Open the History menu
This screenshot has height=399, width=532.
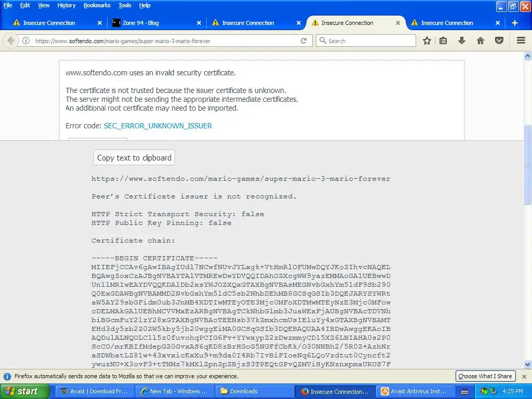click(x=66, y=5)
